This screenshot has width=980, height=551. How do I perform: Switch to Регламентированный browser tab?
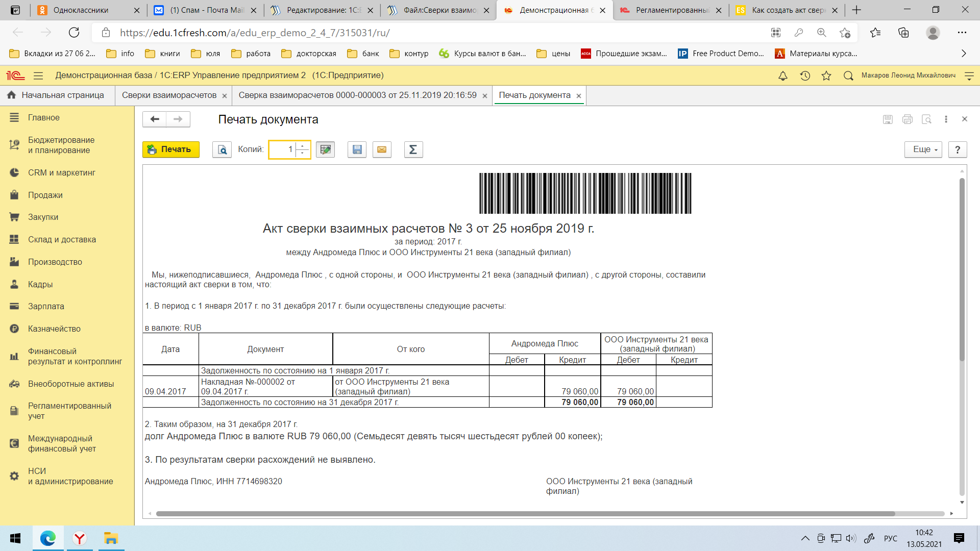point(671,10)
